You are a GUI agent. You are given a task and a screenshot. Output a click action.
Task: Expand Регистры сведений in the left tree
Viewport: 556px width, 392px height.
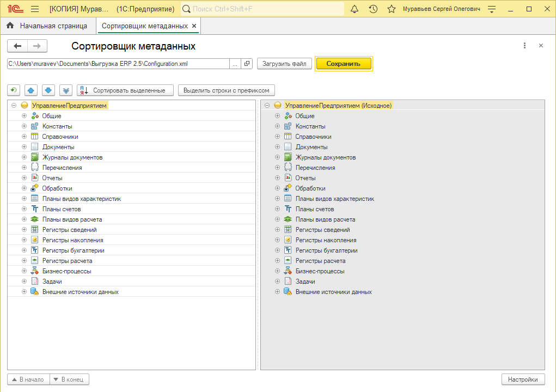pos(24,230)
